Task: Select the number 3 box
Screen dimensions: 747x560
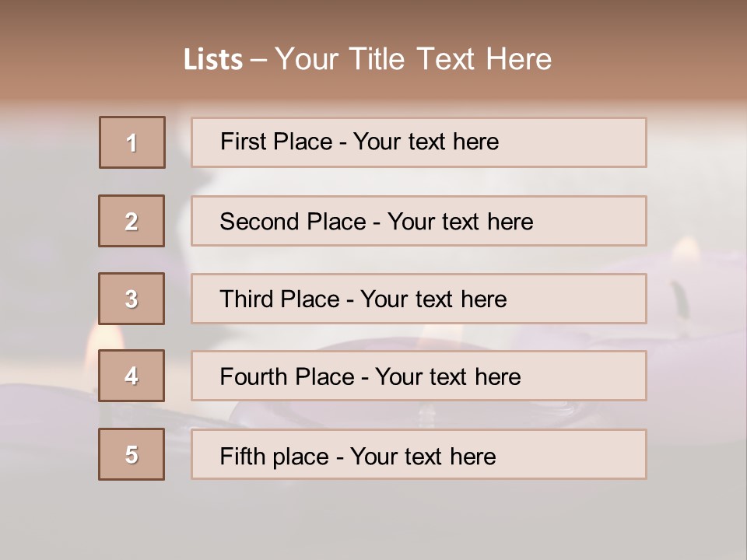Action: pyautogui.click(x=132, y=299)
